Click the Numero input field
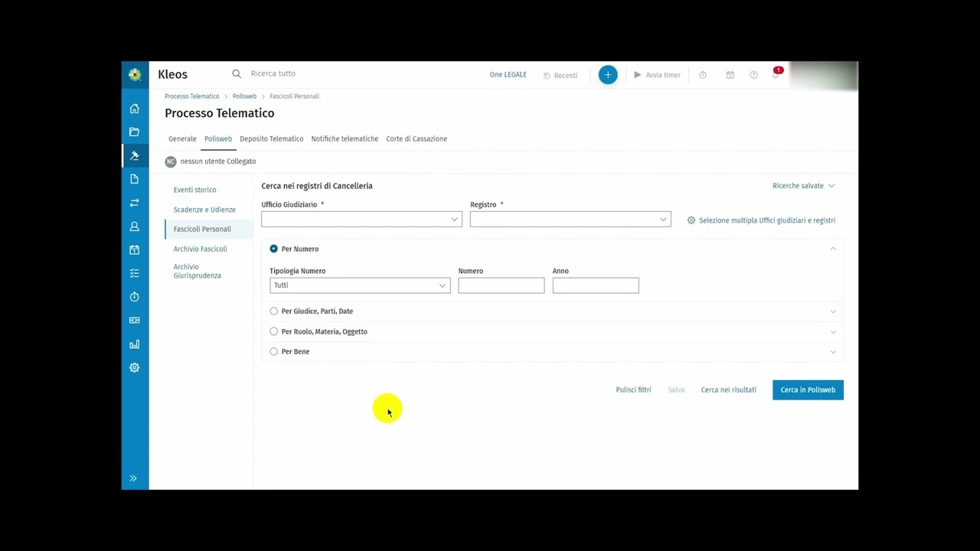Screen dimensions: 980x551 pos(501,285)
